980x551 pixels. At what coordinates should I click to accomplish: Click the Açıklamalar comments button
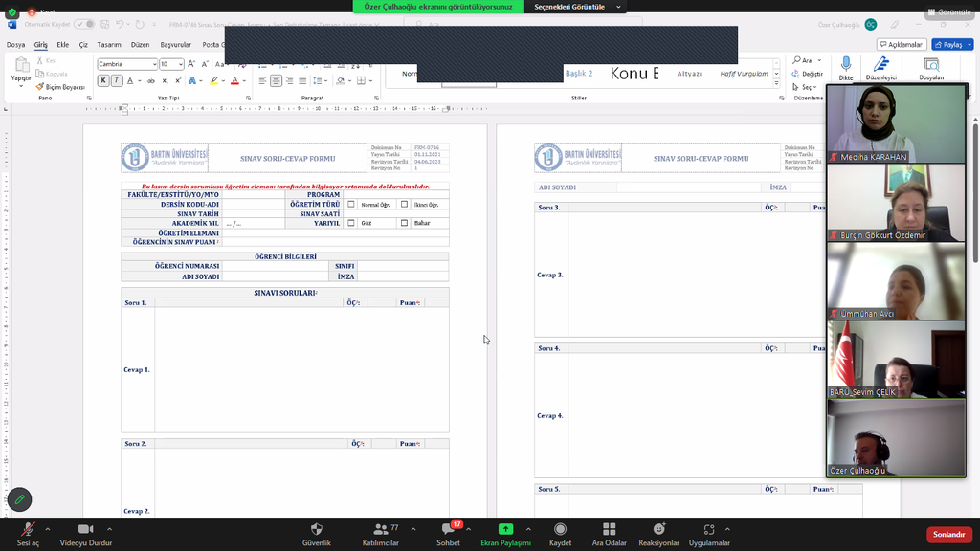pyautogui.click(x=901, y=44)
